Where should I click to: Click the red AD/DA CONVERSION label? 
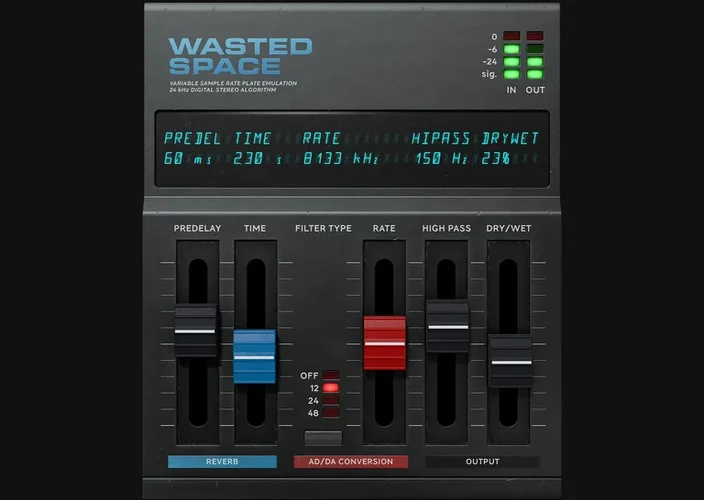tap(351, 461)
